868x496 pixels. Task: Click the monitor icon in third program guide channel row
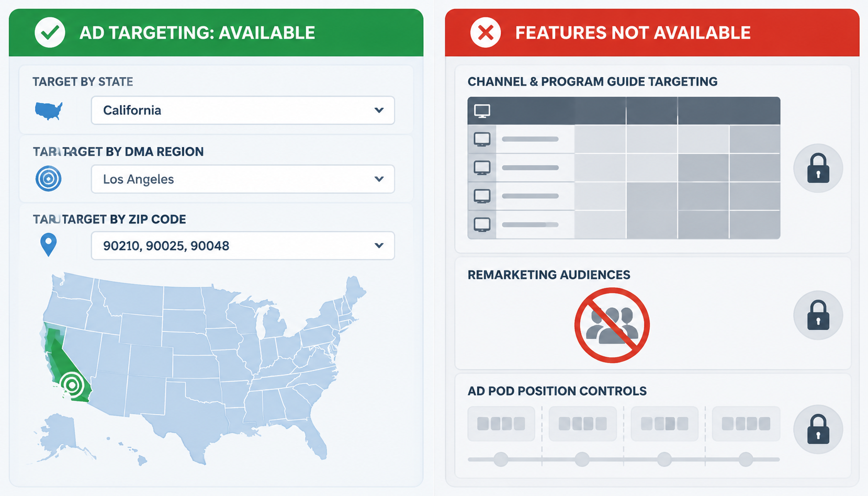482,196
